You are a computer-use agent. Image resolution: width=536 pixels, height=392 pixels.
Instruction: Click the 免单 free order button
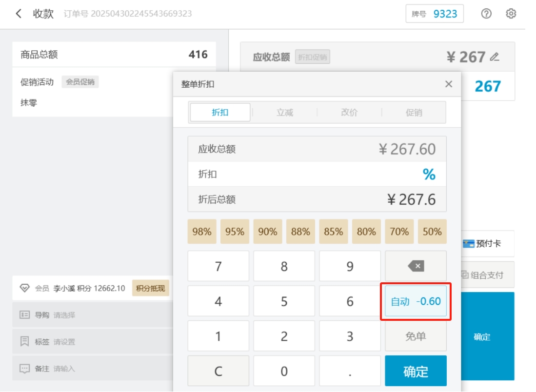coord(416,336)
